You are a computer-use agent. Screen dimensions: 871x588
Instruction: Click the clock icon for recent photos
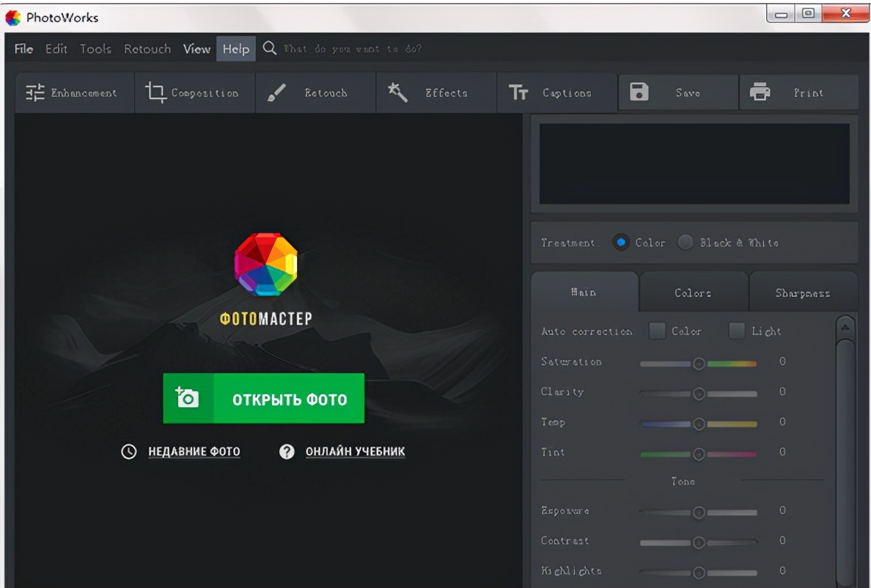click(x=129, y=452)
